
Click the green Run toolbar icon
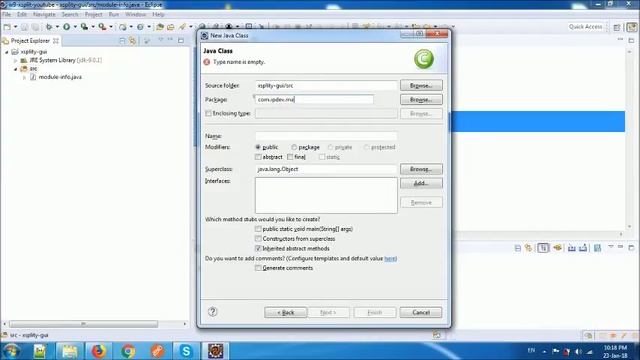point(66,27)
